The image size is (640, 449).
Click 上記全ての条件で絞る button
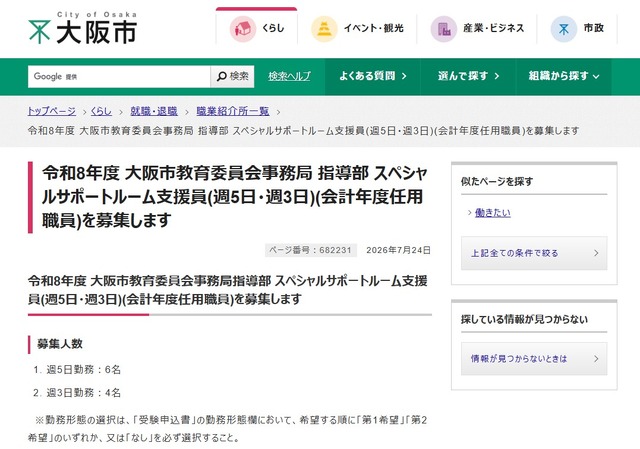[534, 253]
